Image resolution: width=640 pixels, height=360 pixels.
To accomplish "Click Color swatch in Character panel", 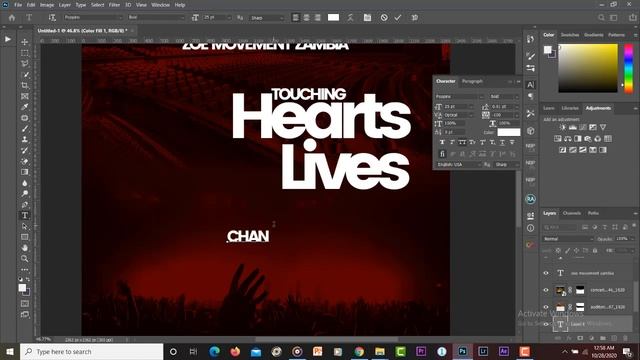I will pos(509,132).
